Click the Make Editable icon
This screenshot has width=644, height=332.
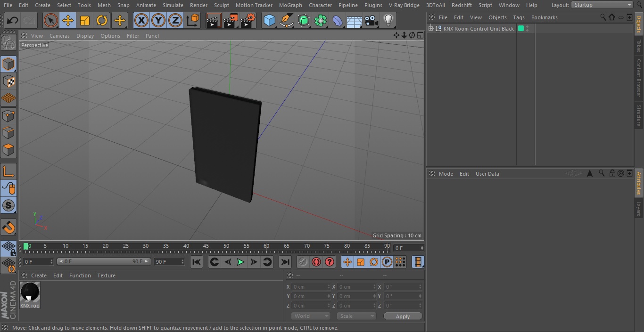point(8,43)
